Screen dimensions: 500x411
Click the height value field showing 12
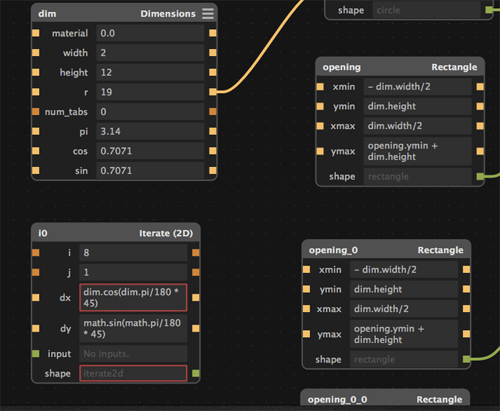[x=150, y=72]
